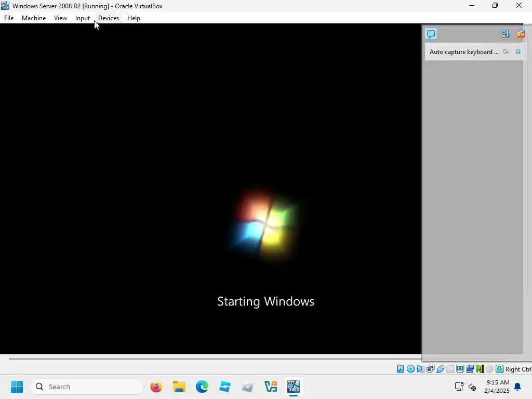Delete all finished notifications icon
This screenshot has width=532, height=399.
click(x=521, y=34)
